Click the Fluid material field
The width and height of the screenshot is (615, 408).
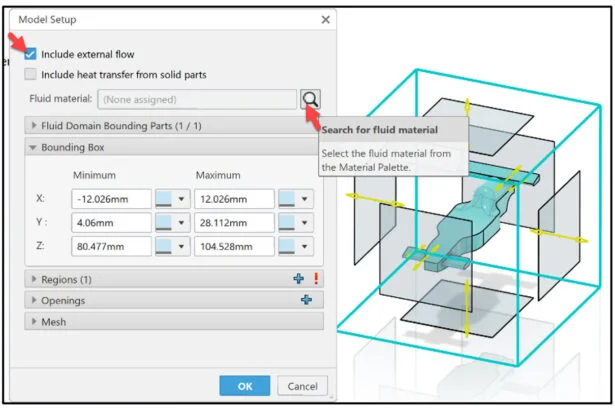(196, 99)
